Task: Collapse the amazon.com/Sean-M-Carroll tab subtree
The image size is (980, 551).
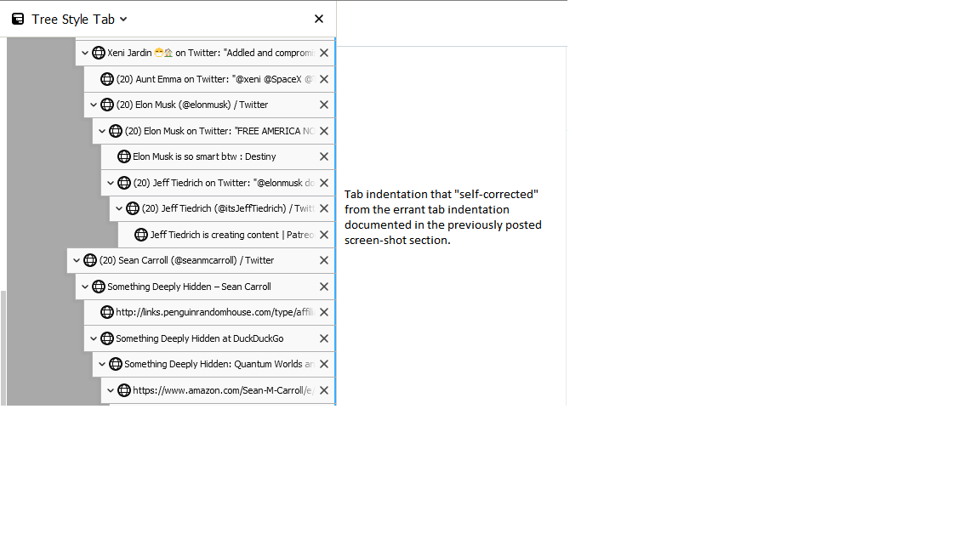Action: 111,390
